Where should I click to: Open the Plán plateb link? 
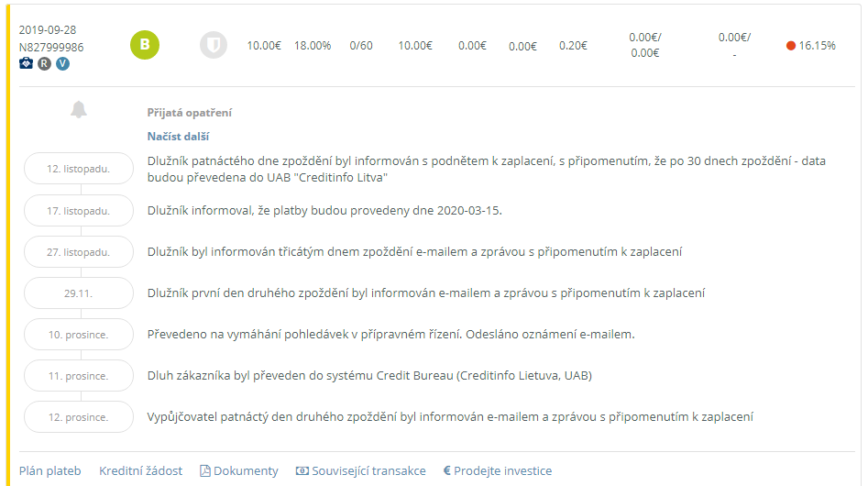(49, 470)
